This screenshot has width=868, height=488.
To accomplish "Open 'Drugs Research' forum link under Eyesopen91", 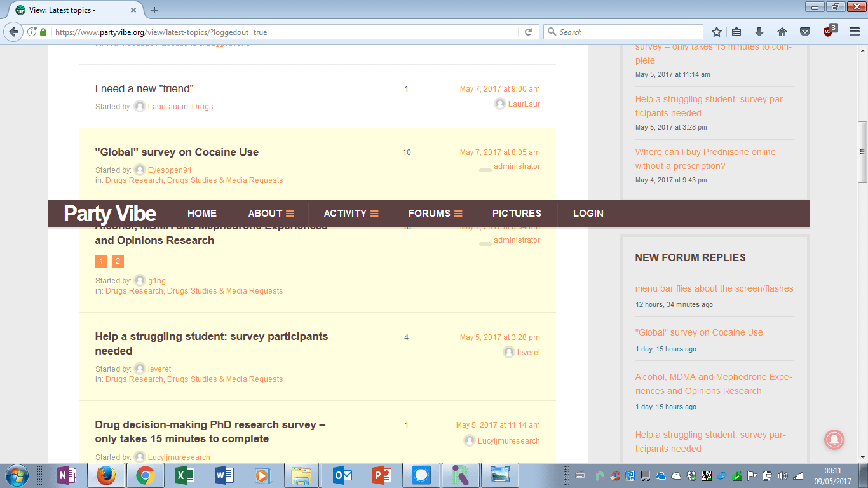I will [x=194, y=180].
